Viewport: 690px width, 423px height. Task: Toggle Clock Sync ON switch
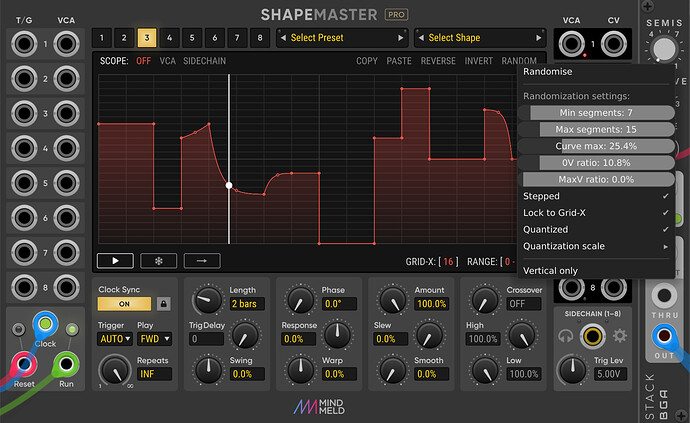pos(124,304)
